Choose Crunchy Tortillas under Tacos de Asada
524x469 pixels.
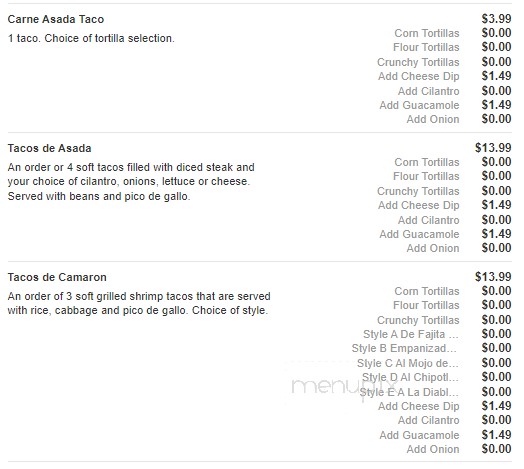tap(418, 191)
